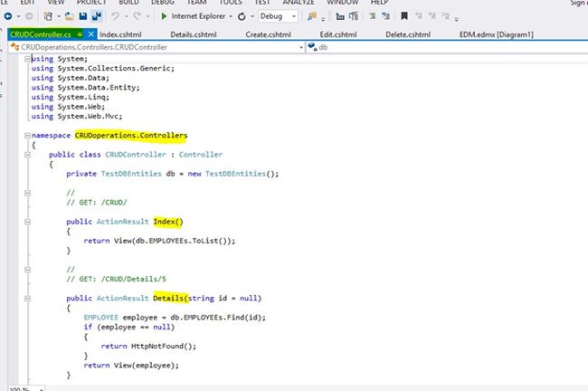Click the Internet Explorer start button label

(x=198, y=16)
